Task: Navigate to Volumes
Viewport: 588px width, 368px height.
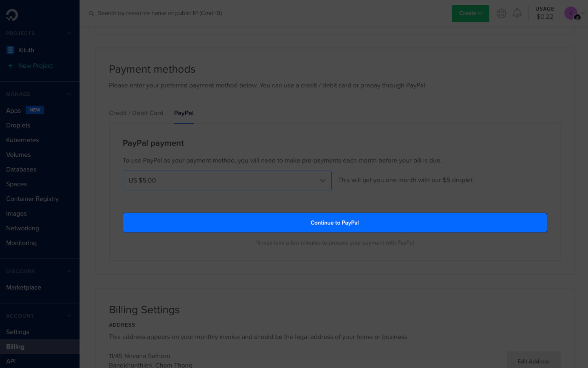Action: tap(18, 155)
